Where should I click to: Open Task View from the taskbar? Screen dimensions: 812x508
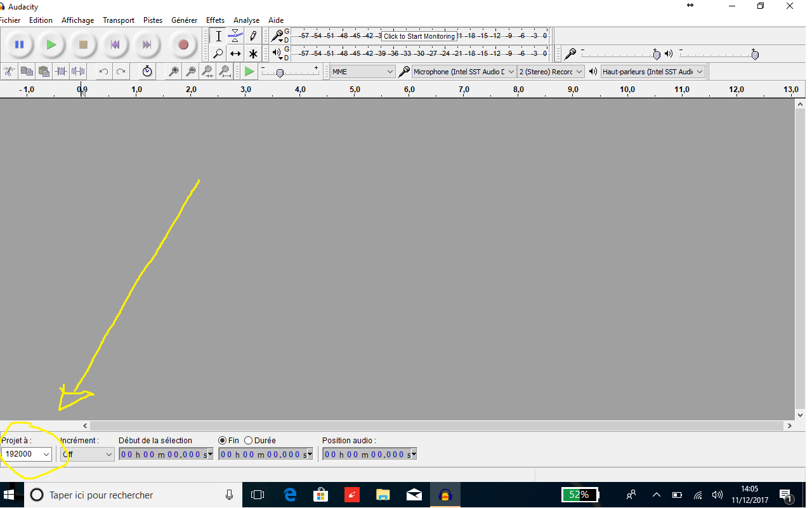pyautogui.click(x=258, y=495)
